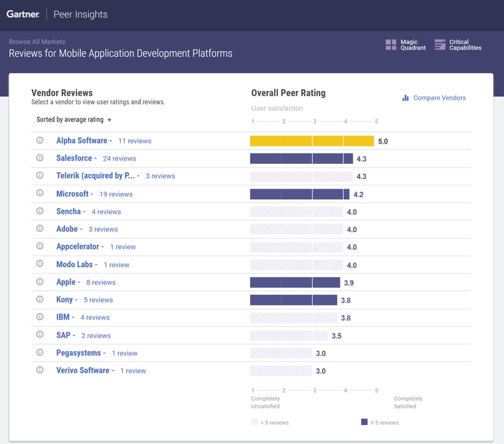The height and width of the screenshot is (444, 504).
Task: Open Apple vendor reviews
Action: [66, 282]
